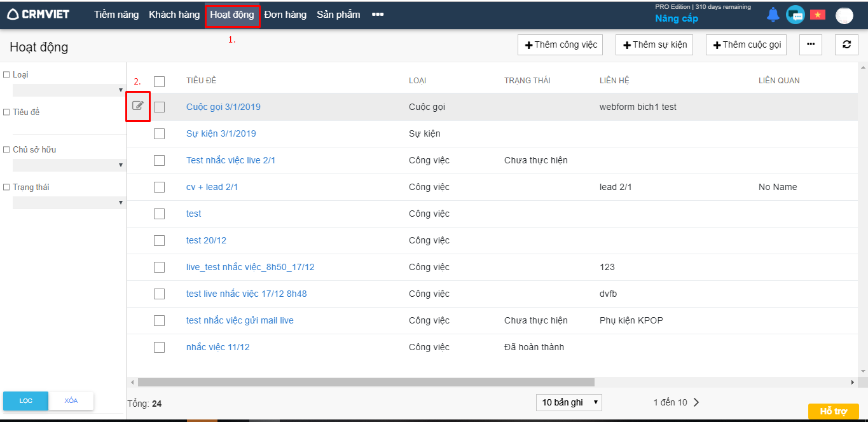The height and width of the screenshot is (422, 868).
Task: Open the Khách hàng menu
Action: coord(174,15)
